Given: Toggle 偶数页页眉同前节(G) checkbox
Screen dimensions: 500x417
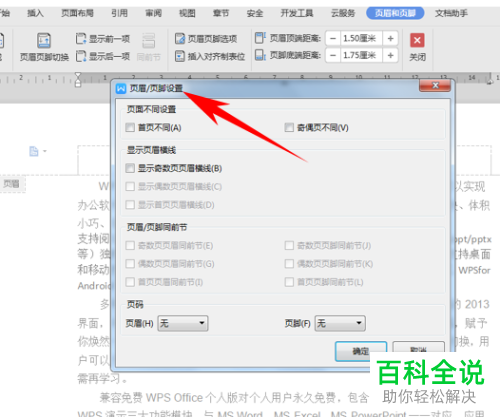Looking at the screenshot, I should point(130,264).
